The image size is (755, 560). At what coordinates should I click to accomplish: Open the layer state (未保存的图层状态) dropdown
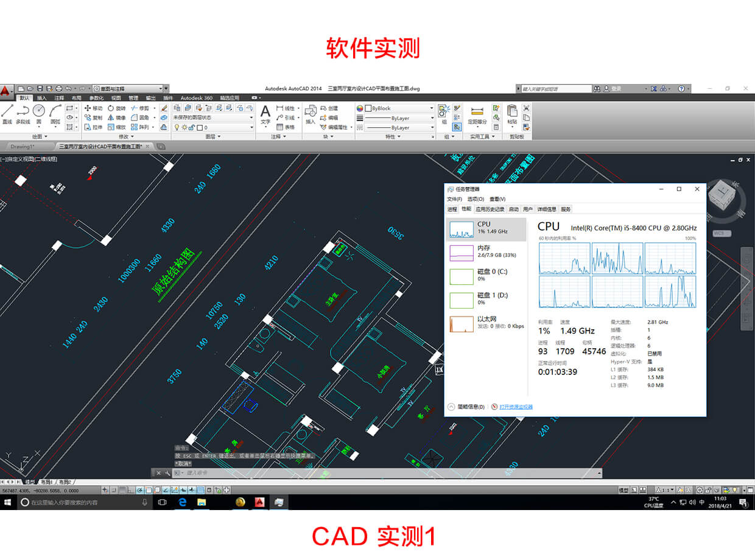pos(213,117)
